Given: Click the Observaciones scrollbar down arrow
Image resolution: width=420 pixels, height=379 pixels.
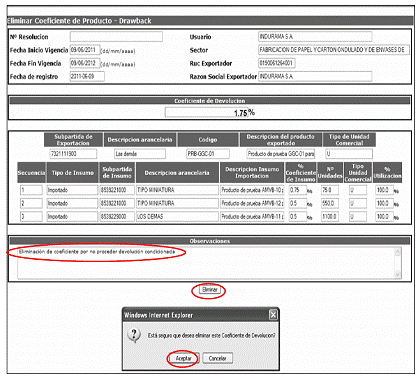Looking at the screenshot, I should [x=397, y=274].
